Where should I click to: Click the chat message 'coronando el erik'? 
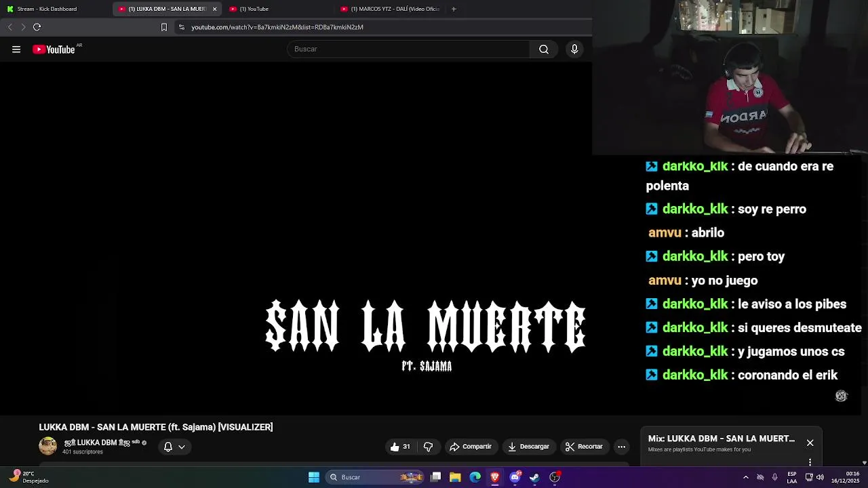[x=787, y=375]
